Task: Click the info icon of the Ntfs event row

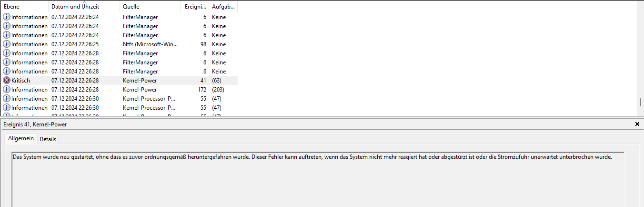Action: 7,44
